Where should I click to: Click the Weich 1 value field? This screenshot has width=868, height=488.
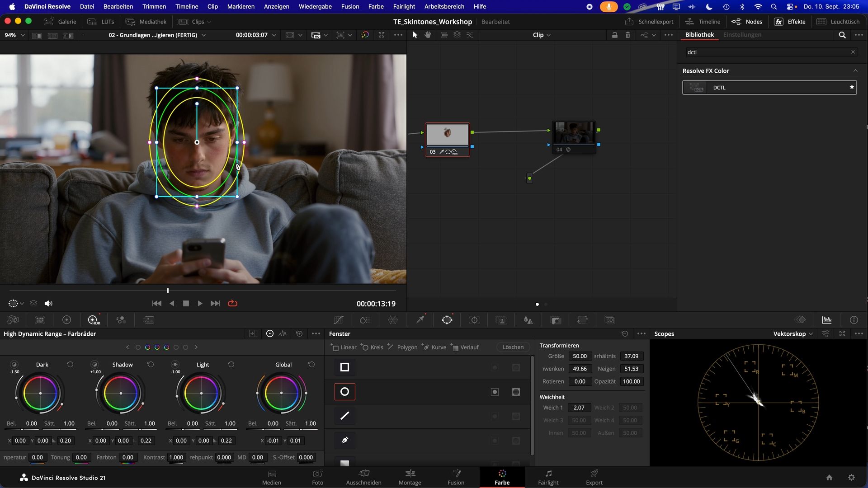pyautogui.click(x=579, y=408)
